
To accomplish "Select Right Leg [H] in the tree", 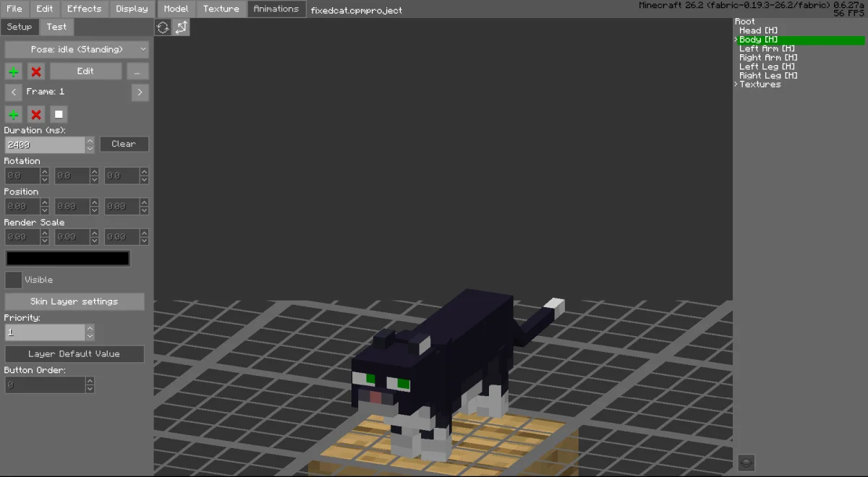I will [768, 76].
